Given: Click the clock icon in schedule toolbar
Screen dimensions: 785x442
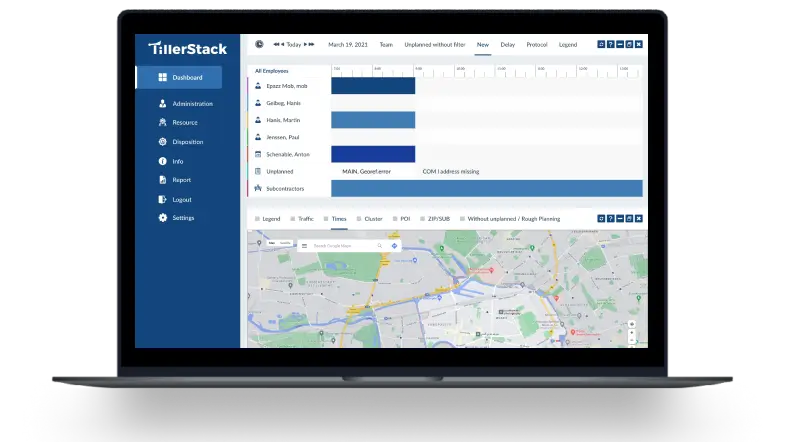Looking at the screenshot, I should 259,44.
